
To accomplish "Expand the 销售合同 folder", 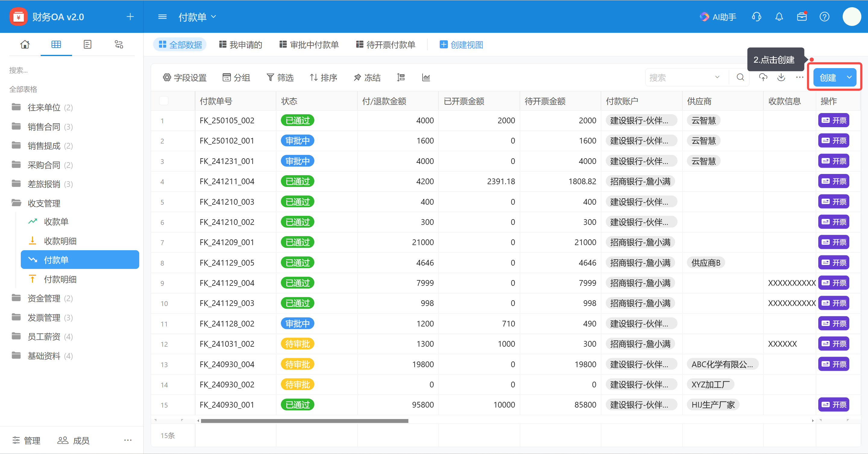I will (42, 127).
